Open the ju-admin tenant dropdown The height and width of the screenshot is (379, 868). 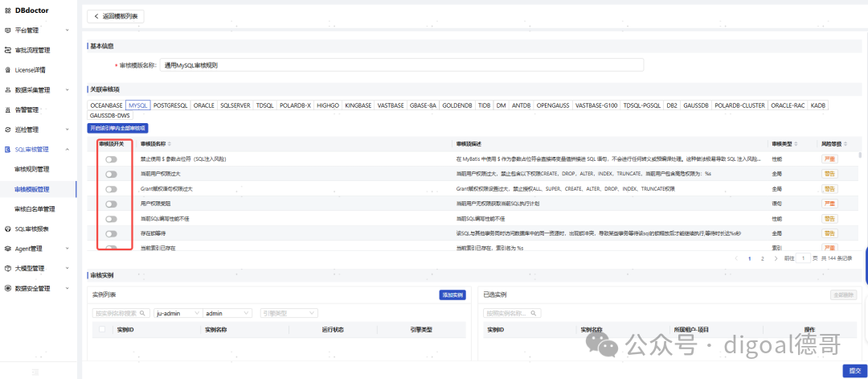(x=178, y=313)
